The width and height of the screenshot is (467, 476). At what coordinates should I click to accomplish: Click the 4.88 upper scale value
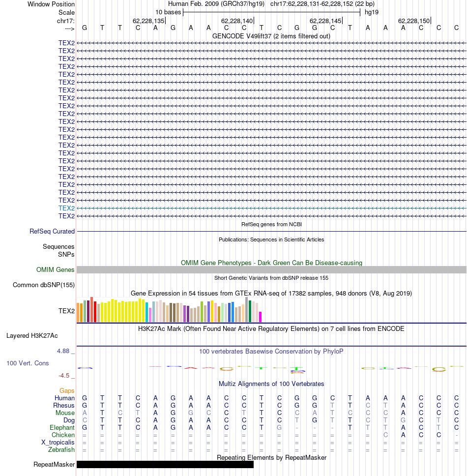63,351
